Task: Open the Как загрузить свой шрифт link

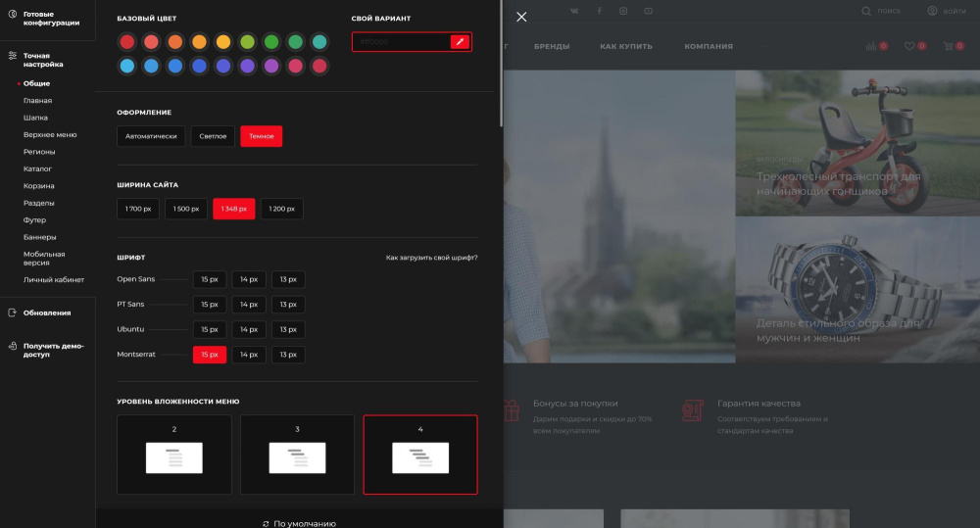Action: pyautogui.click(x=431, y=258)
